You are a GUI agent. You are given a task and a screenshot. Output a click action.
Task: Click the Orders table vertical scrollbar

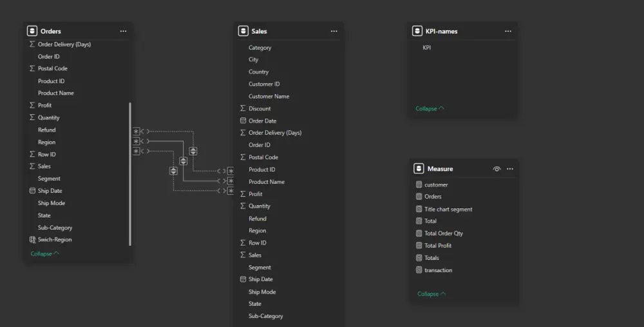click(x=130, y=173)
